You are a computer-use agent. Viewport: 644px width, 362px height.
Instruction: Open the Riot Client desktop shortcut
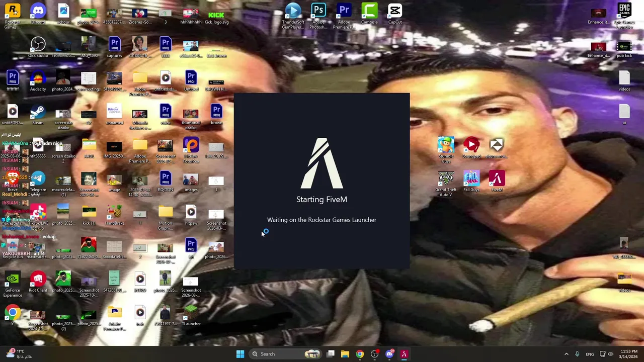[38, 283]
